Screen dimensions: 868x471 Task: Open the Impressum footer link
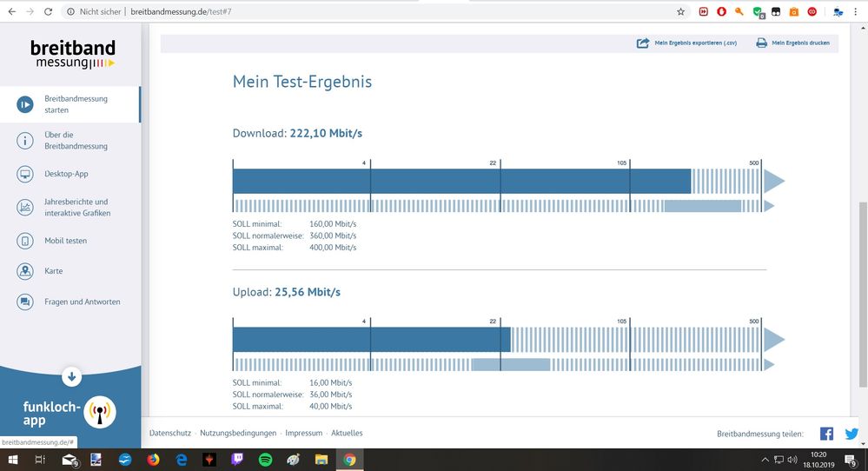click(303, 433)
